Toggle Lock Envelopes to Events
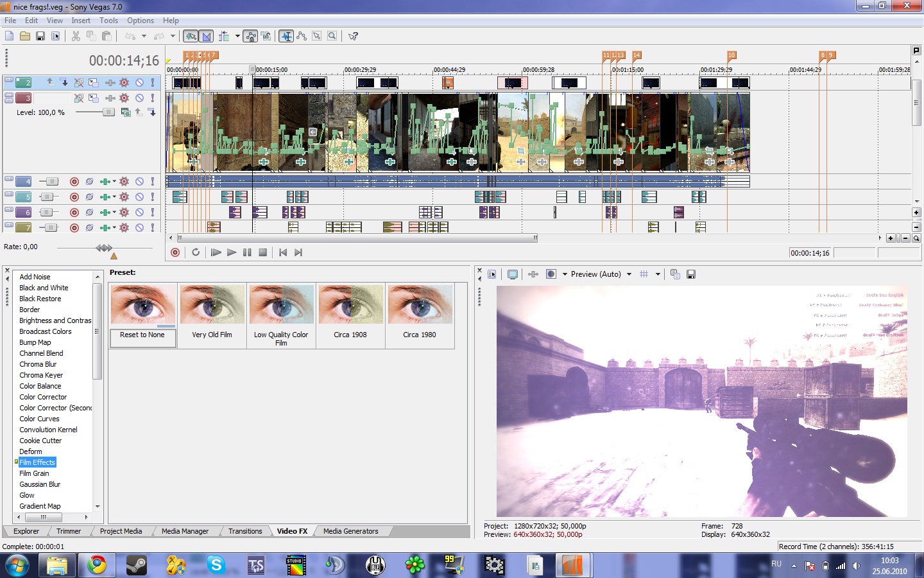 [x=251, y=36]
